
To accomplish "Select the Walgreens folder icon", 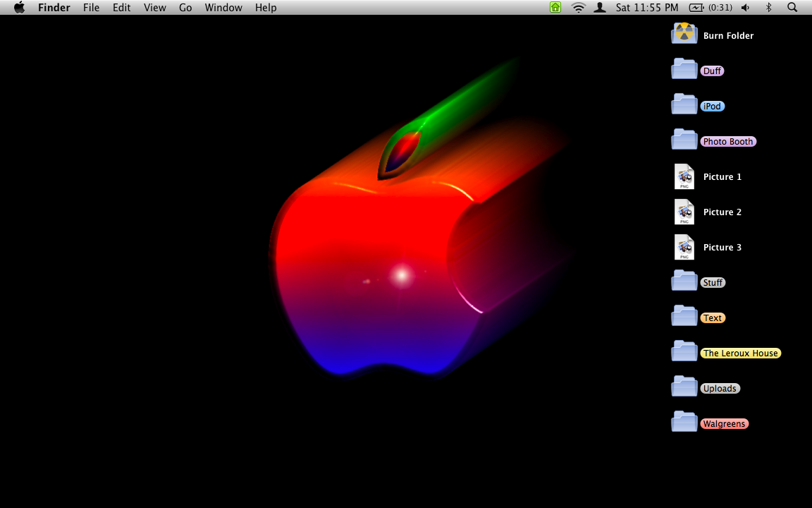I will coord(684,421).
